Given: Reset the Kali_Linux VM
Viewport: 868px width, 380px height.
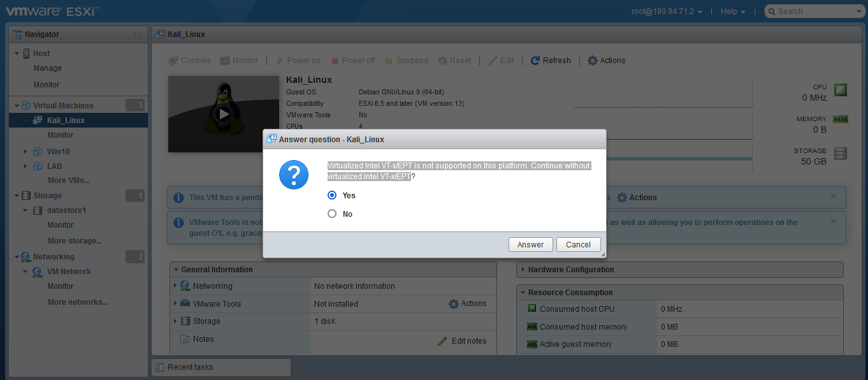Looking at the screenshot, I should point(455,61).
